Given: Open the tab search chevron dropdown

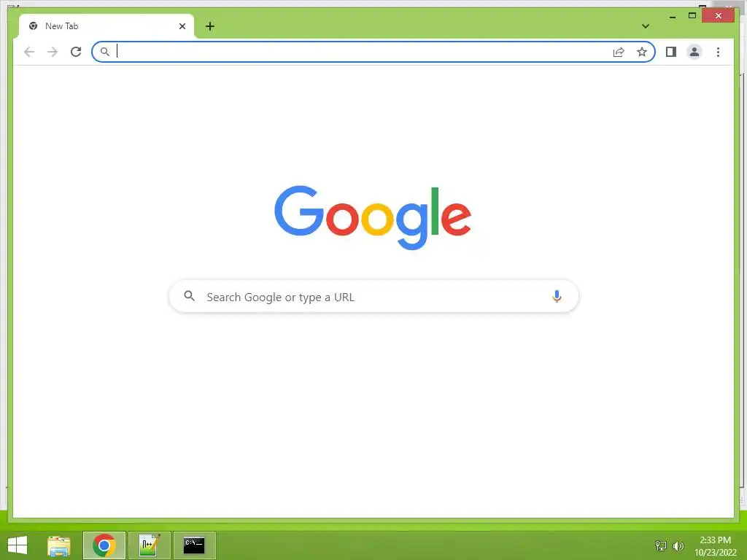Looking at the screenshot, I should pyautogui.click(x=646, y=26).
